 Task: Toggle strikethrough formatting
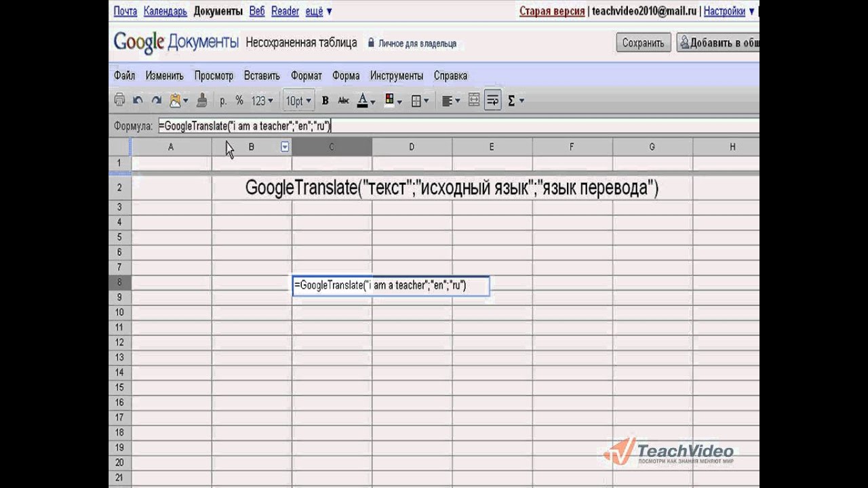(343, 100)
